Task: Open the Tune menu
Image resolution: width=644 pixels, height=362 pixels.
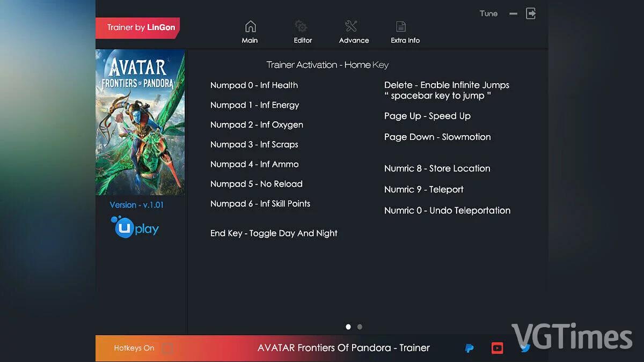Action: pyautogui.click(x=488, y=13)
